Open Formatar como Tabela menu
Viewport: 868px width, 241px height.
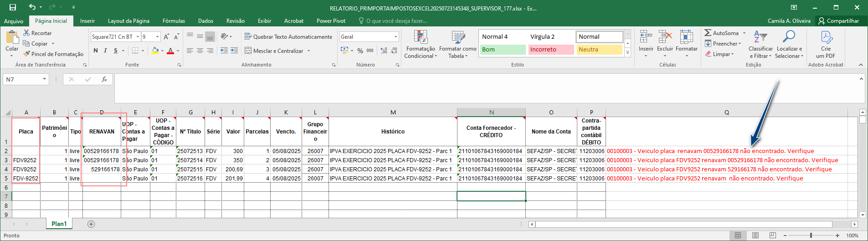point(458,44)
